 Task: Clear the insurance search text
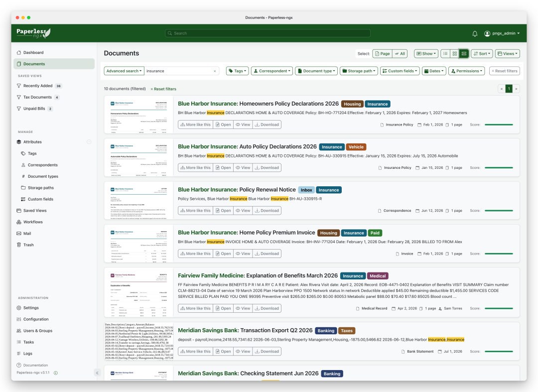(215, 71)
